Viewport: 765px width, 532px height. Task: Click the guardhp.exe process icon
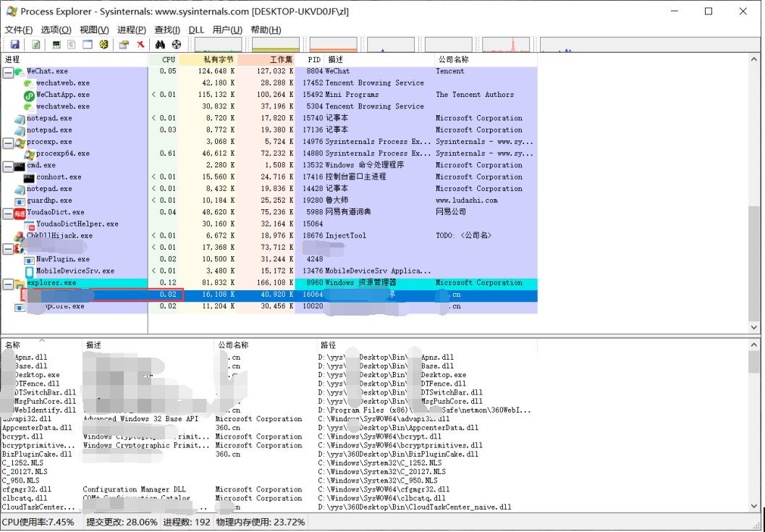[x=20, y=201]
